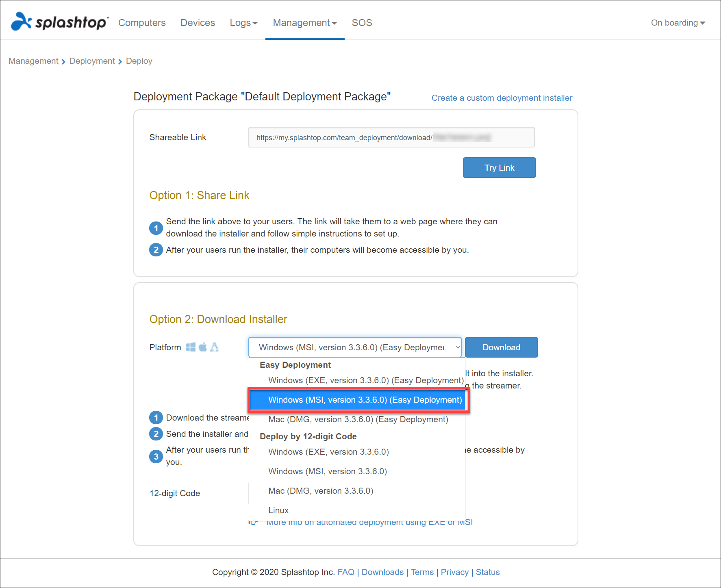Open "Create a custom deployment installer"
Image resolution: width=721 pixels, height=588 pixels.
click(x=502, y=98)
